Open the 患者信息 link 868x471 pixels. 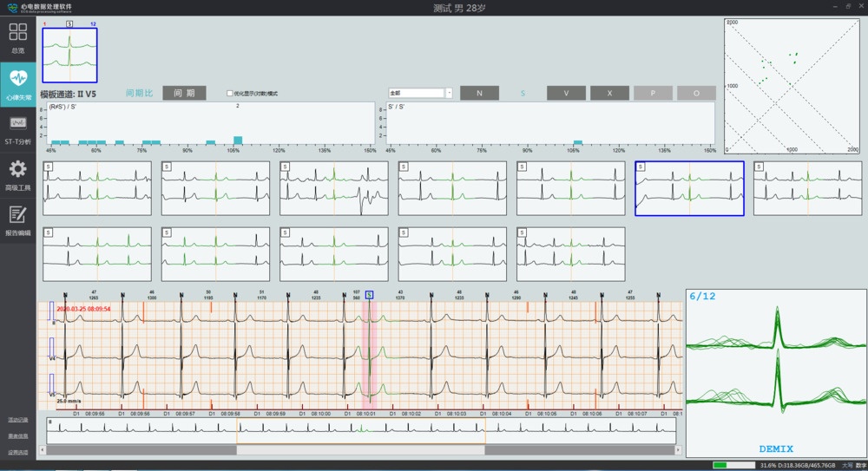pos(17,436)
